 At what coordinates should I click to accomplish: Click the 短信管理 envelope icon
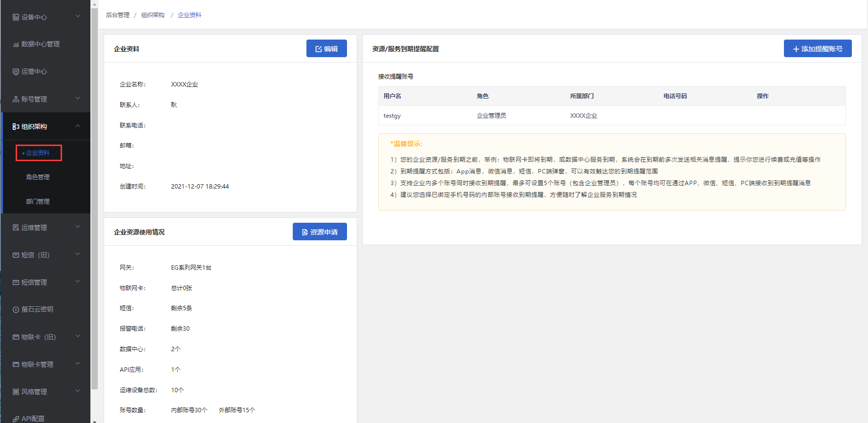point(16,282)
